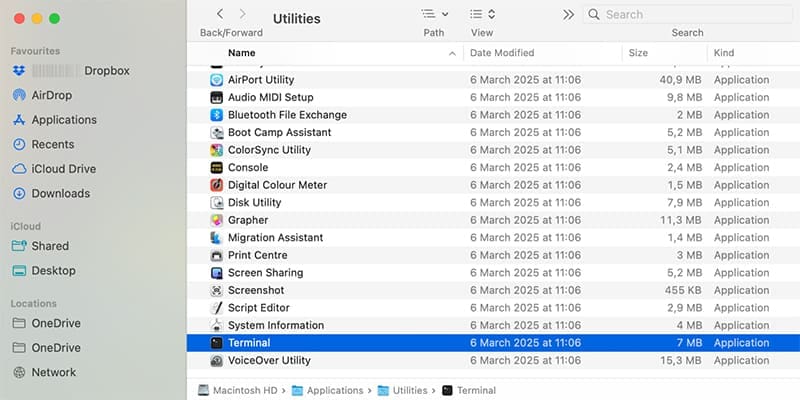
Task: Open the second OneDrive location
Action: tap(56, 348)
